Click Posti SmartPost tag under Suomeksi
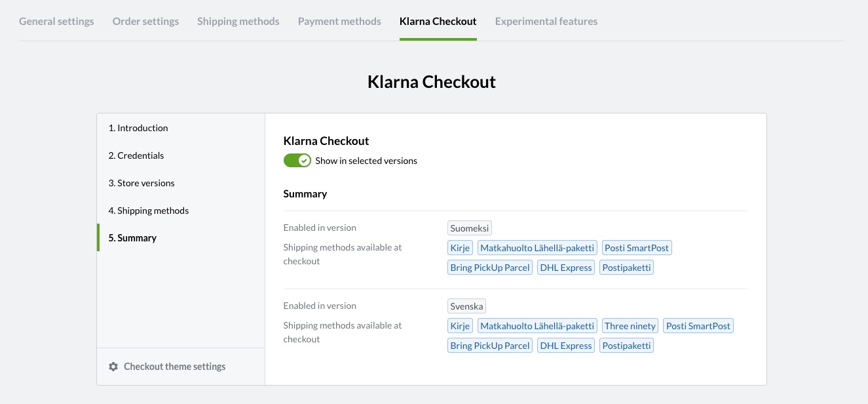Screen dimensions: 868x404 click(x=637, y=248)
